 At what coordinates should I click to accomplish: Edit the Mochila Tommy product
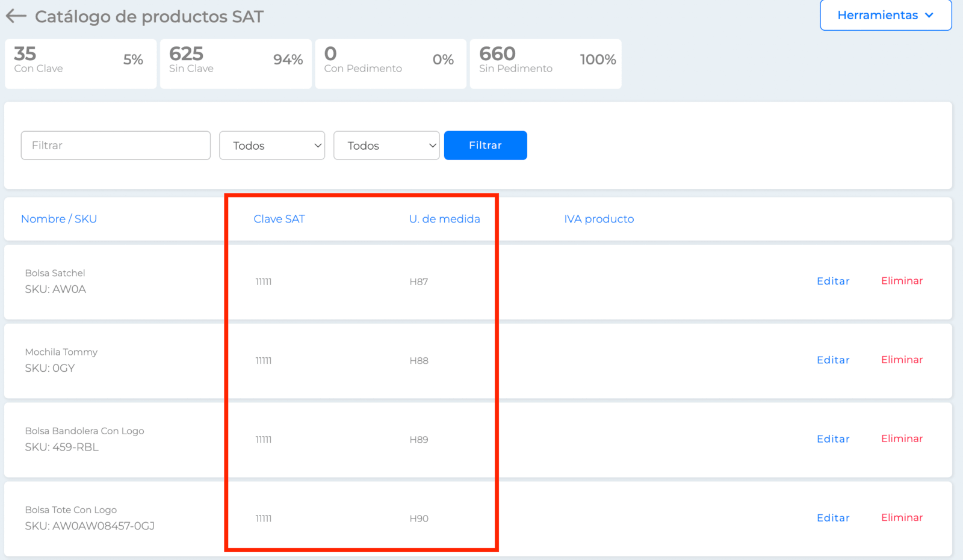point(833,360)
